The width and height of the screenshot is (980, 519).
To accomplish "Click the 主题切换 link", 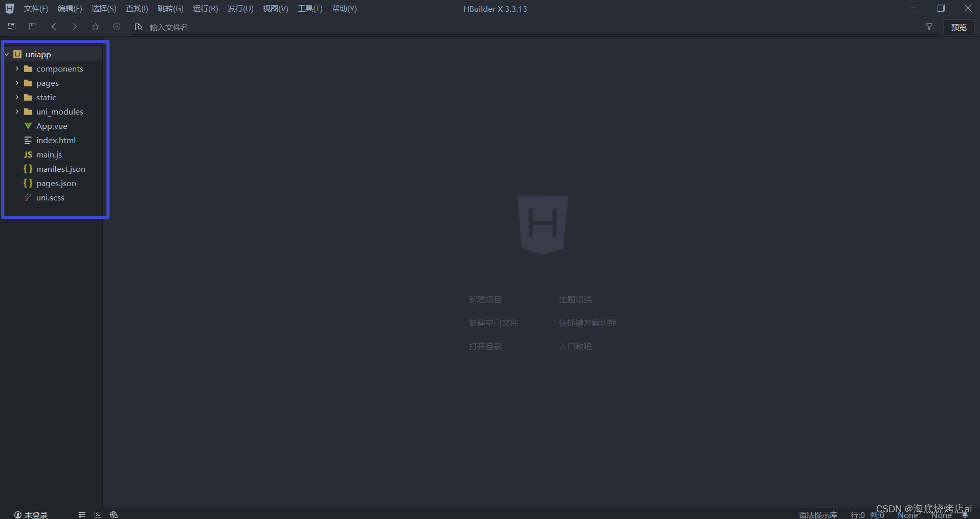I will [575, 299].
